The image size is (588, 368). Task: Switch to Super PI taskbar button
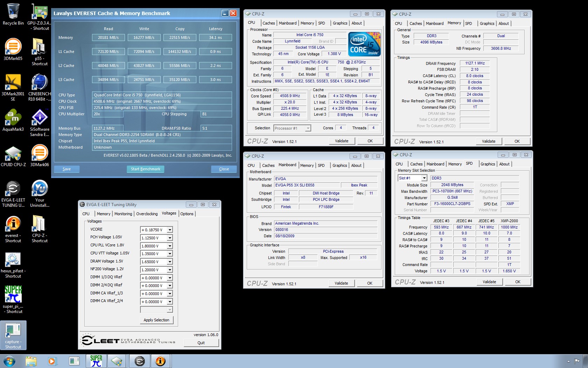pyautogui.click(x=96, y=361)
